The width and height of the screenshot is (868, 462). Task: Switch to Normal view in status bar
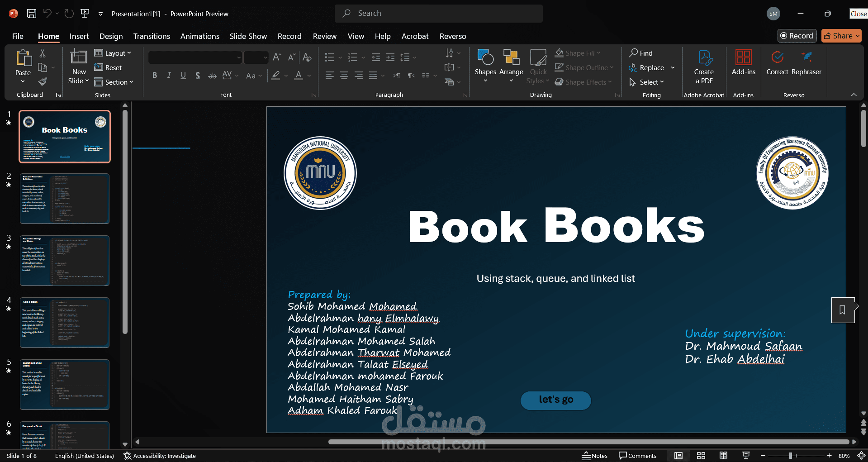point(678,456)
